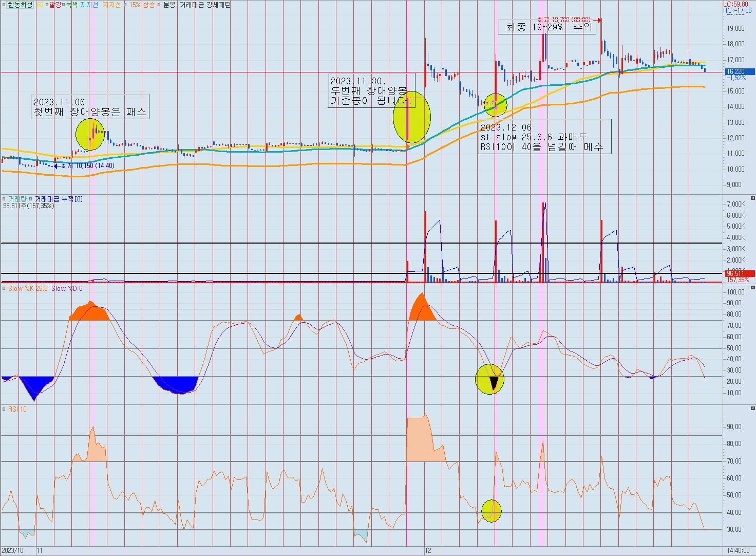The image size is (756, 556).
Task: Toggle the square marker before 분봉
Action: (x=160, y=5)
